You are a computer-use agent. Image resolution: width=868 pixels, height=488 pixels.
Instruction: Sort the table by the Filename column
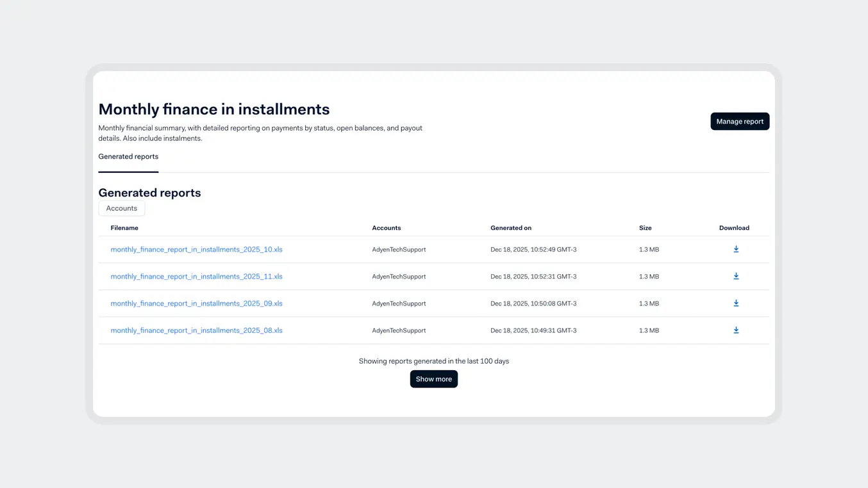coord(124,227)
